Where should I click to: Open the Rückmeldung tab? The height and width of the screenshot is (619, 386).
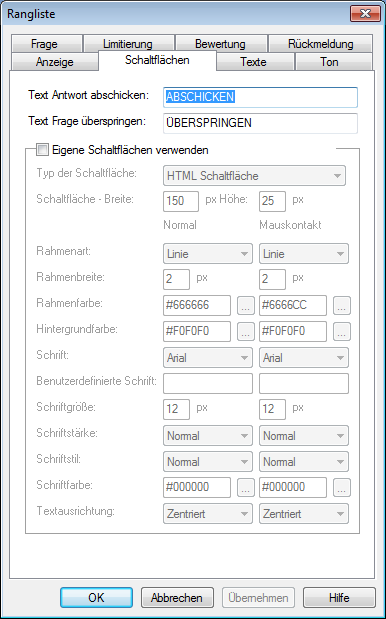coord(320,44)
